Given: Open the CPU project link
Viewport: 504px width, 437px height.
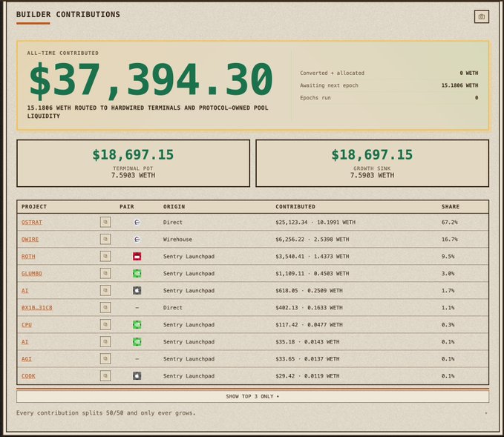Looking at the screenshot, I should click(27, 324).
